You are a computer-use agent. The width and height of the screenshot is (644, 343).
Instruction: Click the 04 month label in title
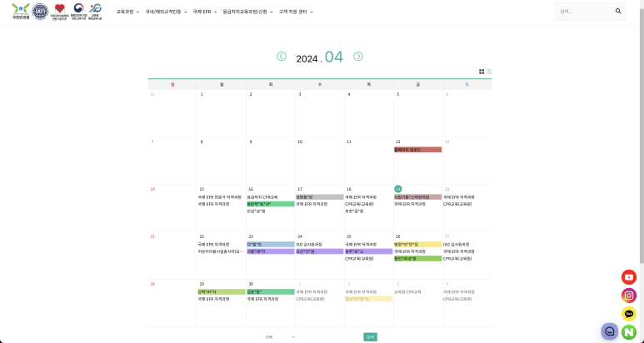333,57
